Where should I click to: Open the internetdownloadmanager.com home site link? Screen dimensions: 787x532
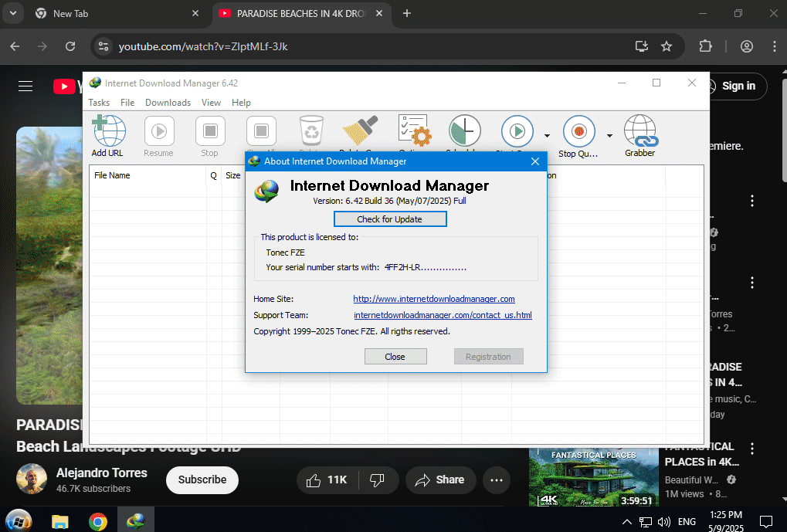pos(434,299)
